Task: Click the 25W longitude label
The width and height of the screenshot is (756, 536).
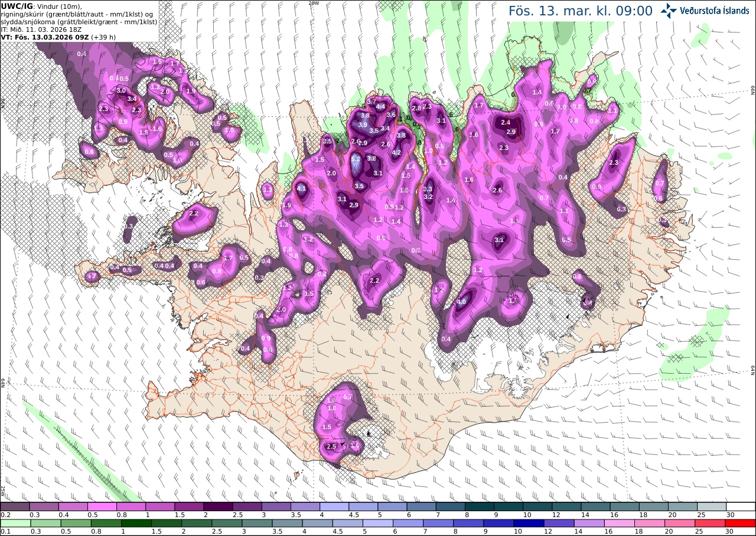Action: (3, 491)
